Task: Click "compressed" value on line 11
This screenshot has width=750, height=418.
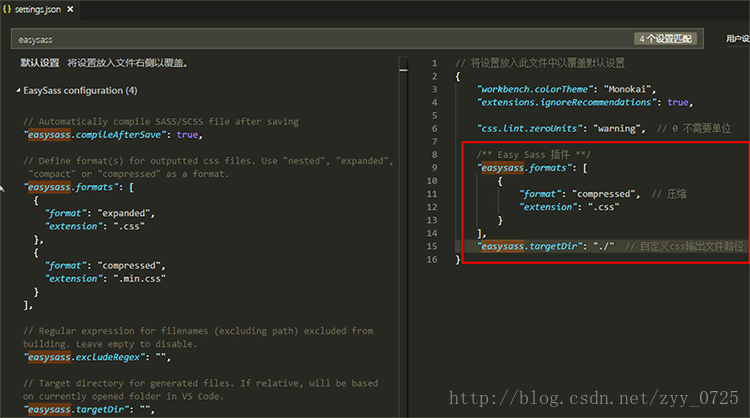Action: [604, 194]
